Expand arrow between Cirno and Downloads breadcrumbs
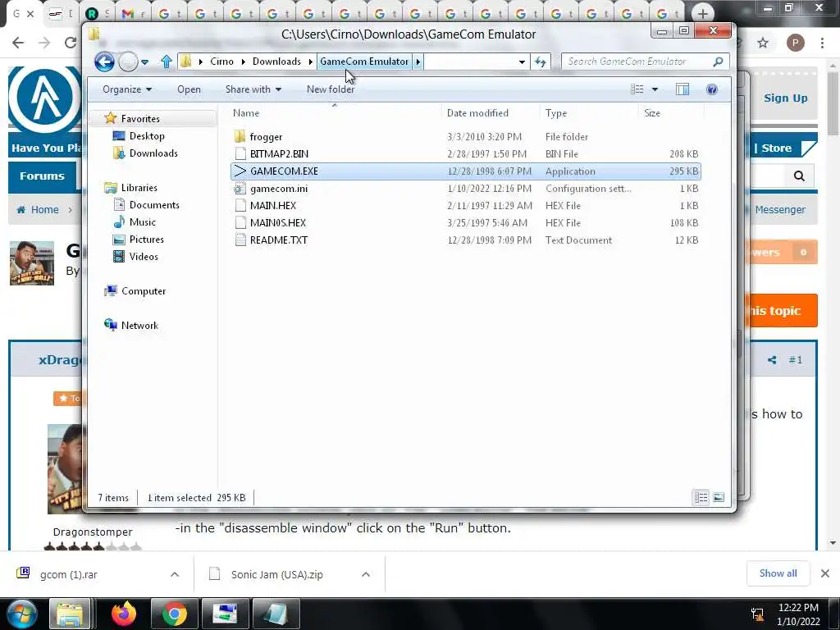 pos(243,62)
